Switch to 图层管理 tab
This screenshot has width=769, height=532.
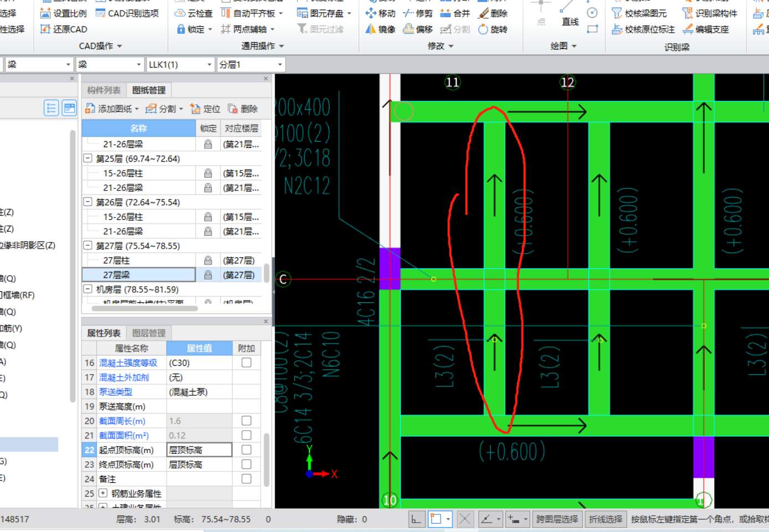click(x=149, y=333)
